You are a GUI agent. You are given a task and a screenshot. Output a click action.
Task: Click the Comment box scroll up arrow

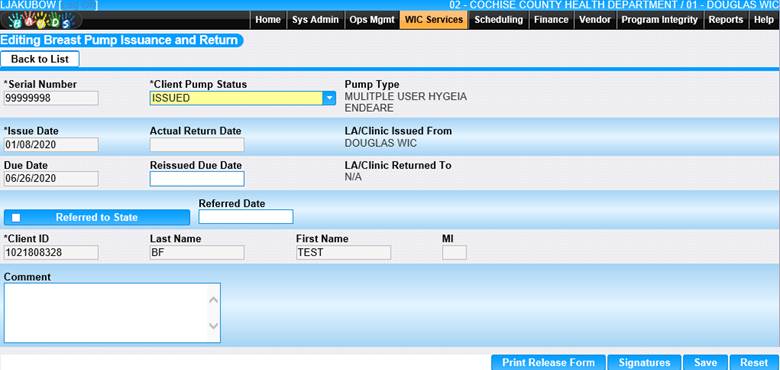tap(213, 300)
